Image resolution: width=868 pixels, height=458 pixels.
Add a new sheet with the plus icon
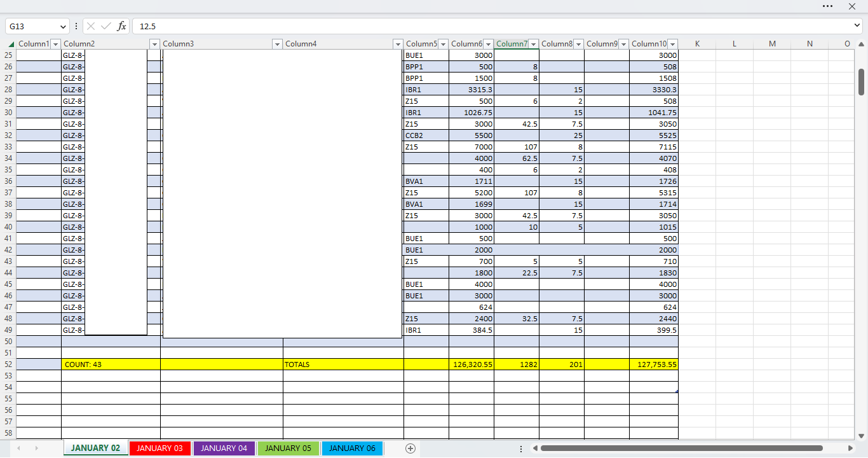tap(410, 448)
